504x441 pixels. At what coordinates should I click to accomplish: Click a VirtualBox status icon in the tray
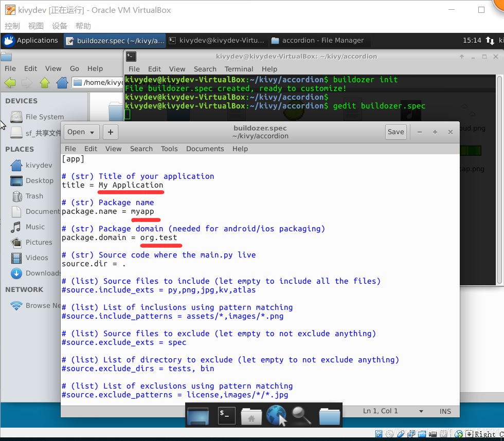[379, 434]
